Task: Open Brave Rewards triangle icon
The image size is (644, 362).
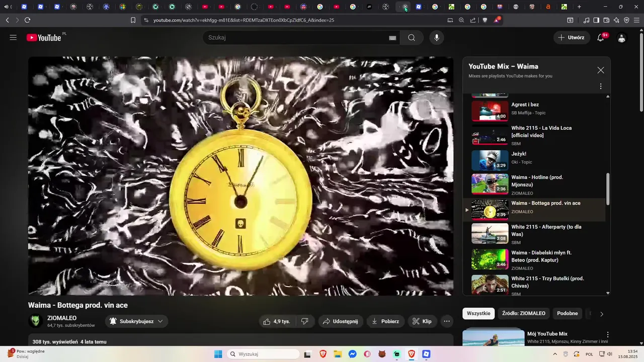Action: tap(497, 20)
